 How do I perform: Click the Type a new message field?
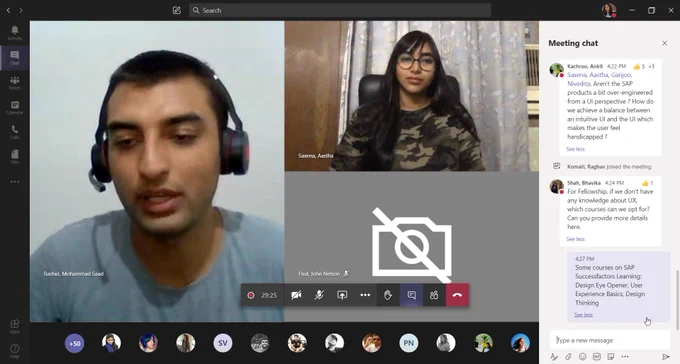point(610,340)
